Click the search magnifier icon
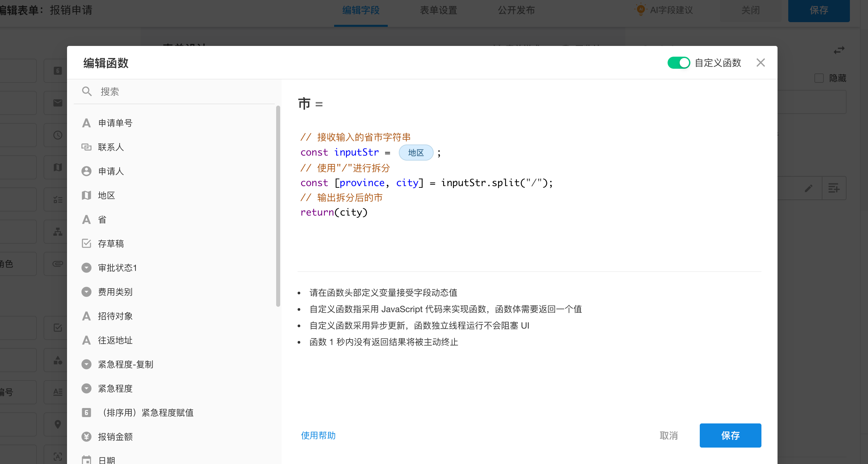868x464 pixels. tap(86, 91)
